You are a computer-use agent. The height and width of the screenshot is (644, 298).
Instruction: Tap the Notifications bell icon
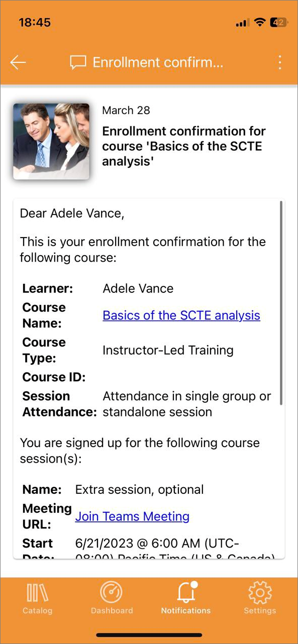186,592
